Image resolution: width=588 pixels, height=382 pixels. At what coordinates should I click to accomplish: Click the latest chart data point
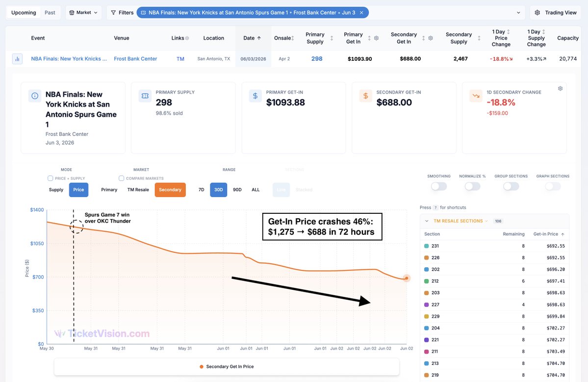[407, 278]
